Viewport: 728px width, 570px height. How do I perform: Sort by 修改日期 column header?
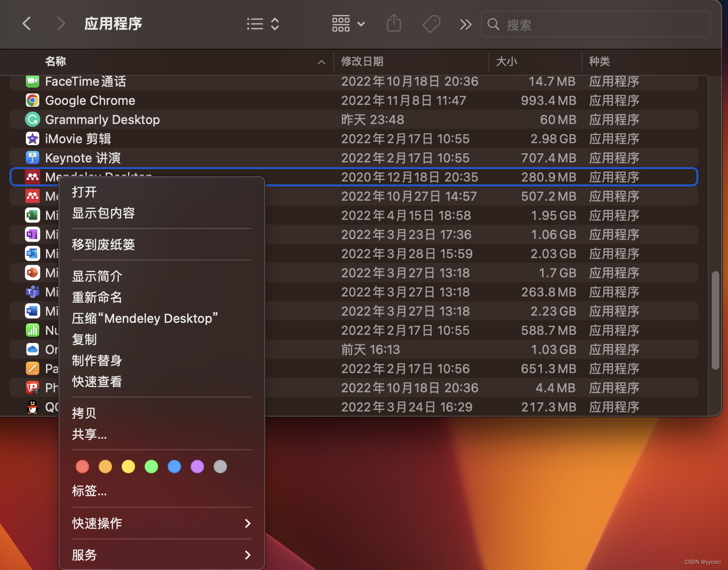click(362, 61)
